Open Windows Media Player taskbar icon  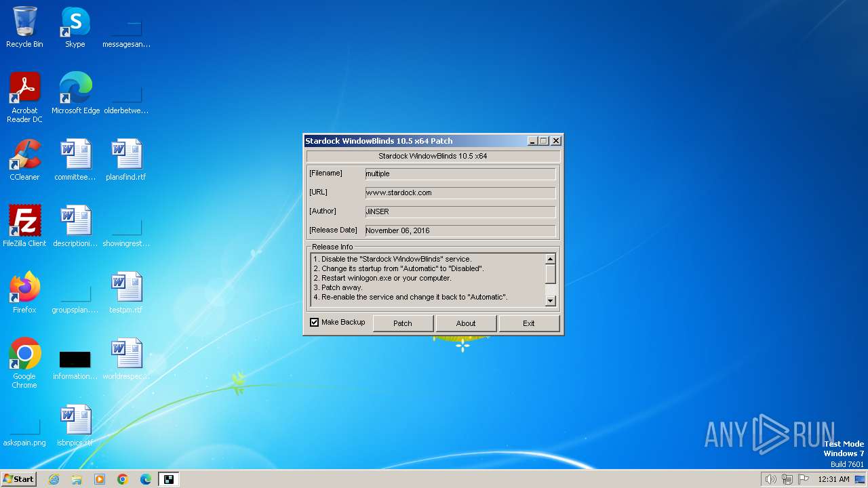coord(100,479)
